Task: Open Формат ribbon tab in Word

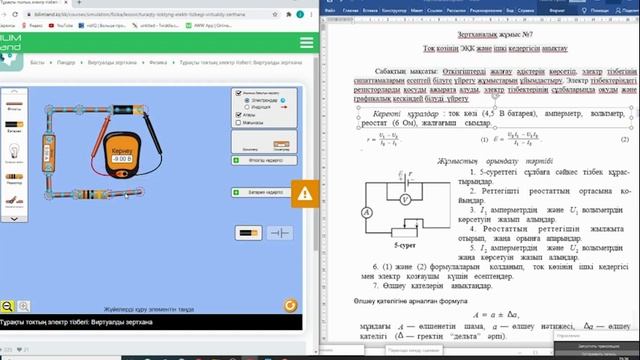Action: 557,11
